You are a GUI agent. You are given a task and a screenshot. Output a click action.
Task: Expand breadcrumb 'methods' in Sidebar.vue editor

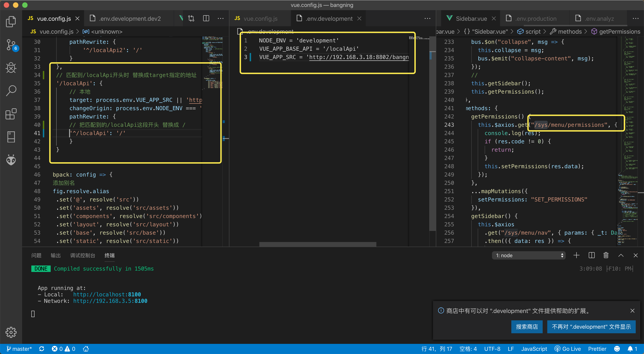click(566, 32)
